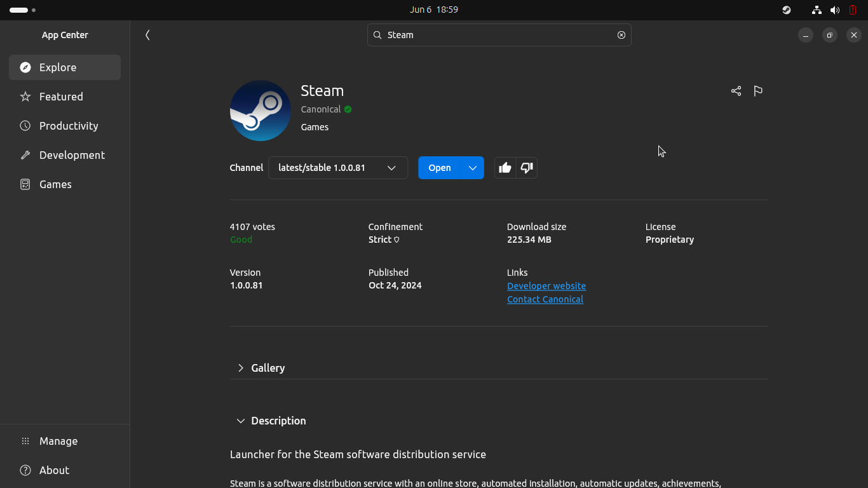Select Featured in the sidebar

click(61, 97)
